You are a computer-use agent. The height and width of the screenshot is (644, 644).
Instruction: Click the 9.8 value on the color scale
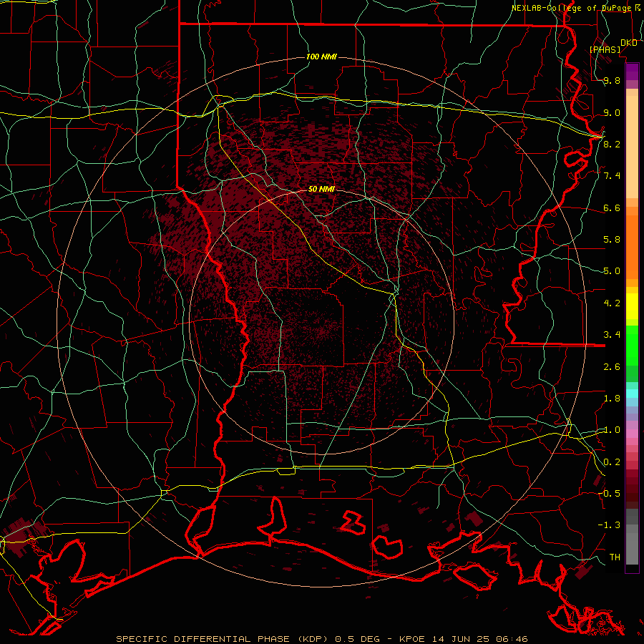pos(612,81)
